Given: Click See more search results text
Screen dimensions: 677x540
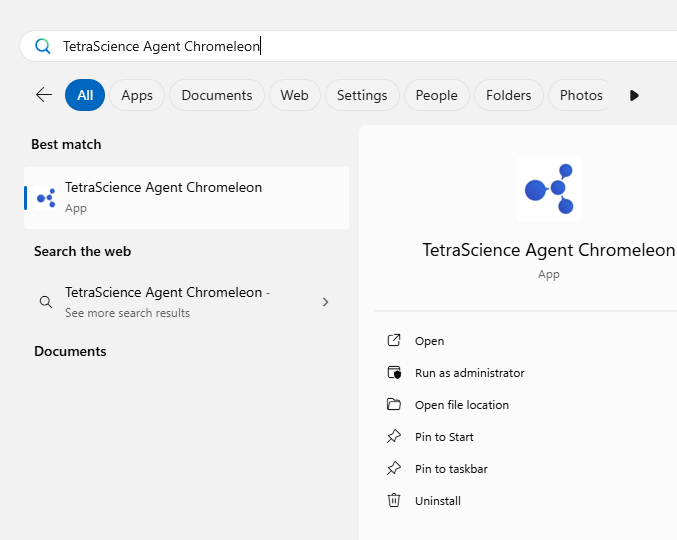Looking at the screenshot, I should click(x=127, y=313).
